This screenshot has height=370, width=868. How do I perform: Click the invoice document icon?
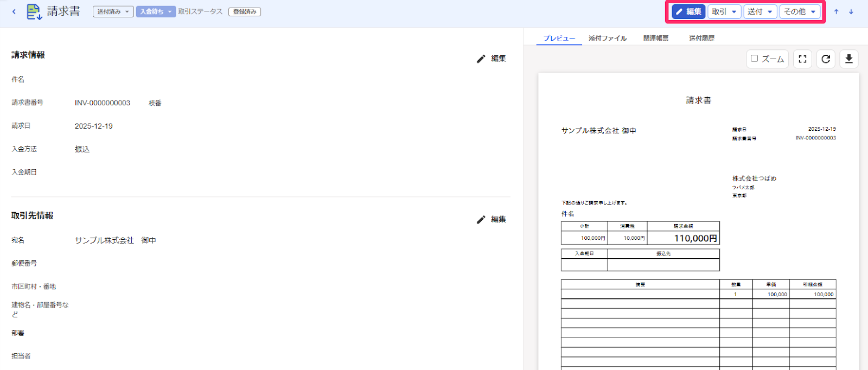click(34, 11)
